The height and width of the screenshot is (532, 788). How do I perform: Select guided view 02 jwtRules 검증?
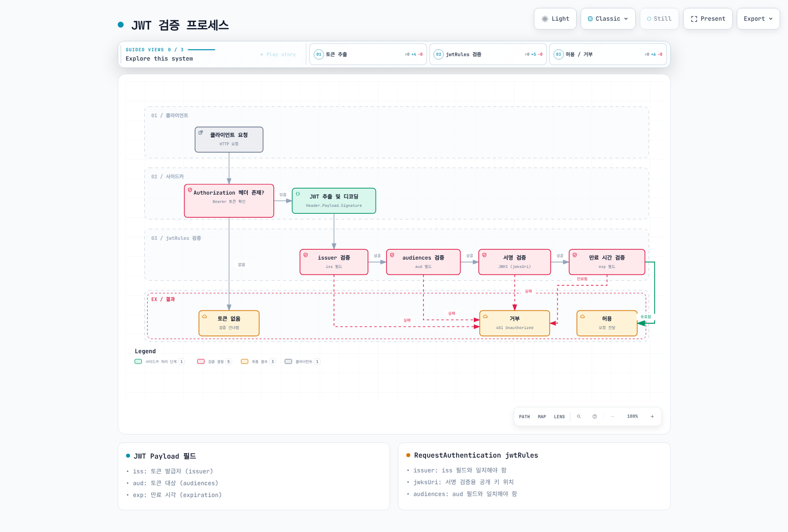pyautogui.click(x=488, y=54)
